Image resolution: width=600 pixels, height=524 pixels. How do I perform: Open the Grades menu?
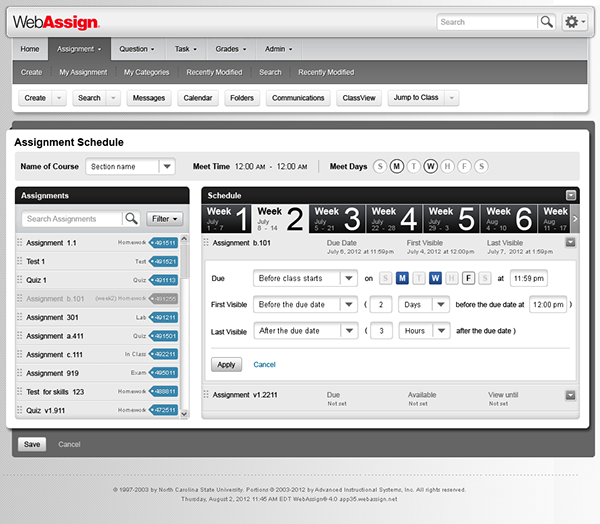(x=231, y=48)
